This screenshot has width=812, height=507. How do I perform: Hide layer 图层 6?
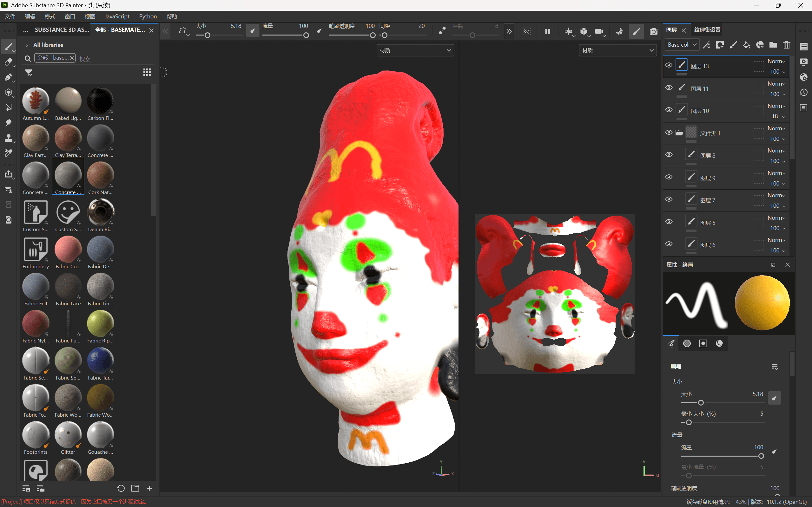coord(669,244)
